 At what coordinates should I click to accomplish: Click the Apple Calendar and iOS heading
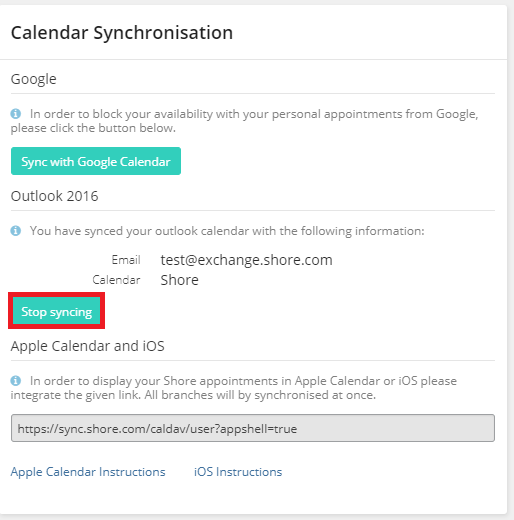[88, 346]
